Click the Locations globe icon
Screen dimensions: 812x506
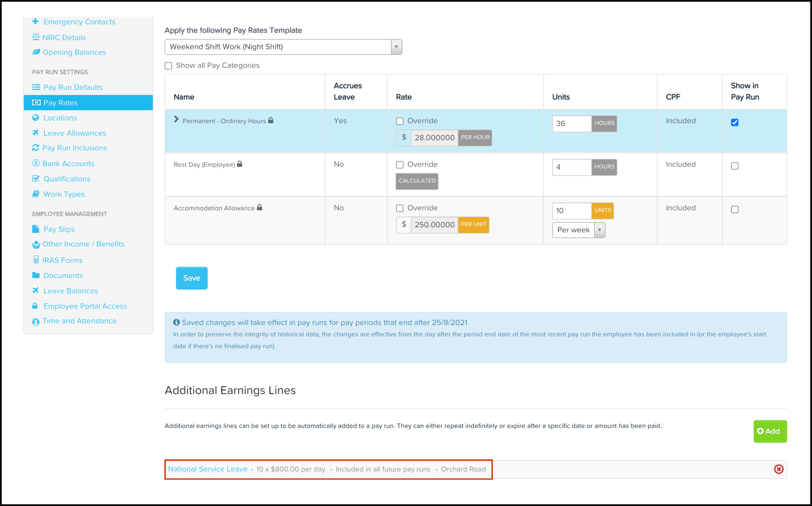(x=35, y=118)
